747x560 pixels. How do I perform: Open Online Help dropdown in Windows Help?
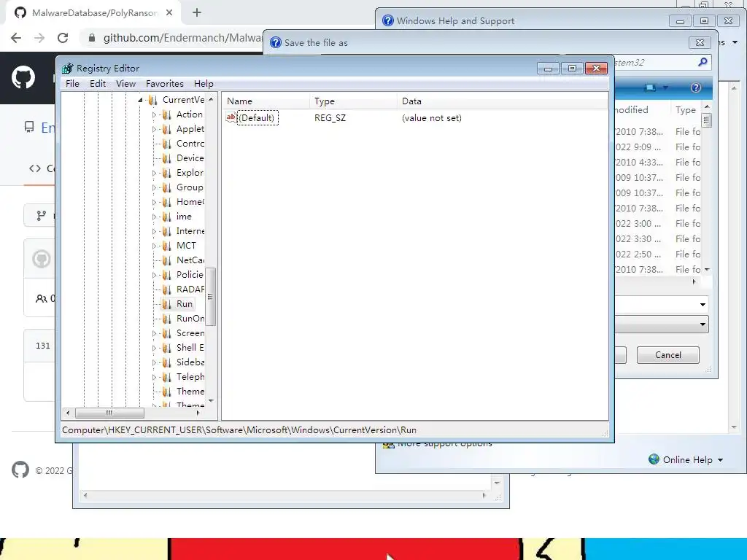point(720,460)
